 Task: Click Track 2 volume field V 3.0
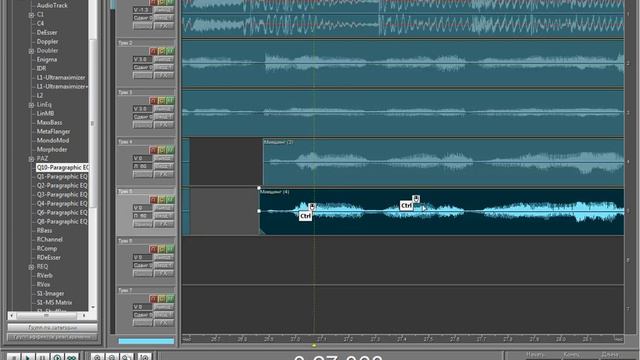[142, 59]
